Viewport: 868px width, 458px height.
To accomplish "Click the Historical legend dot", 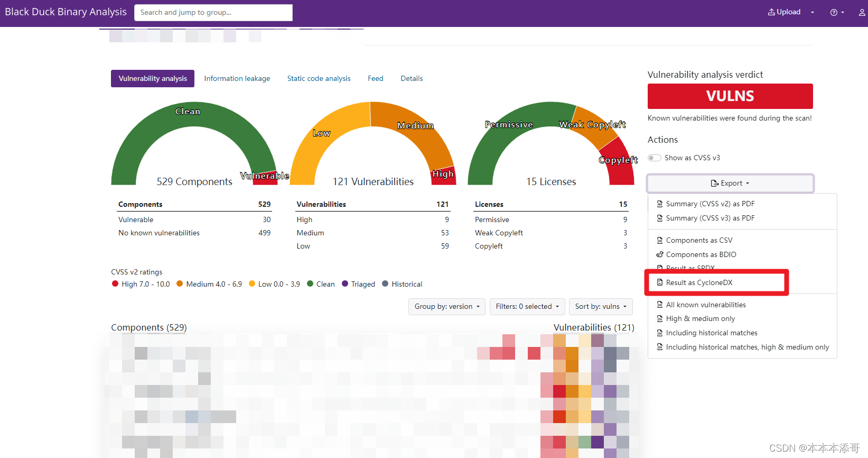I will click(x=385, y=283).
